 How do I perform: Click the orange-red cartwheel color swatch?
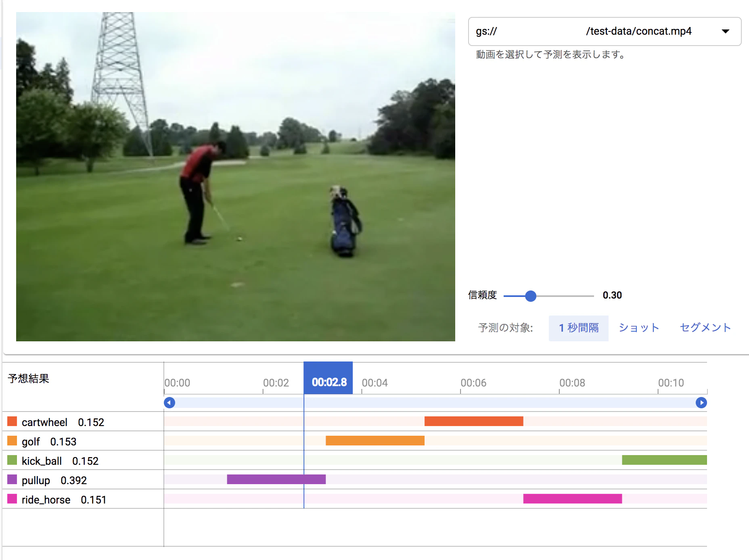coord(12,422)
